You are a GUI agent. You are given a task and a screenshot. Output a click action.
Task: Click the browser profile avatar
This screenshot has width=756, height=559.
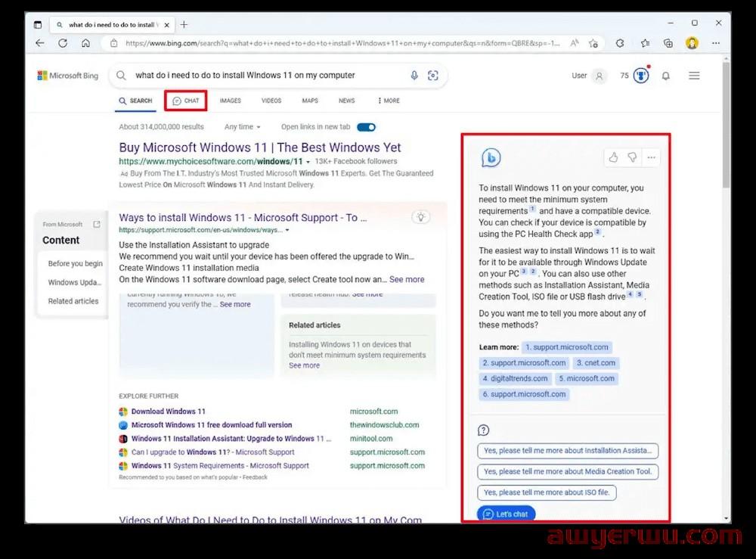pyautogui.click(x=692, y=43)
